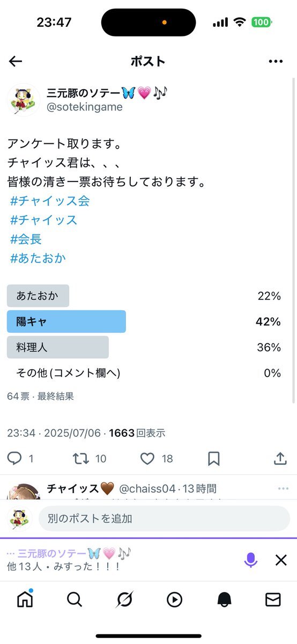The image size is (297, 644).
Task: Tap the repost arrows icon
Action: pyautogui.click(x=81, y=458)
